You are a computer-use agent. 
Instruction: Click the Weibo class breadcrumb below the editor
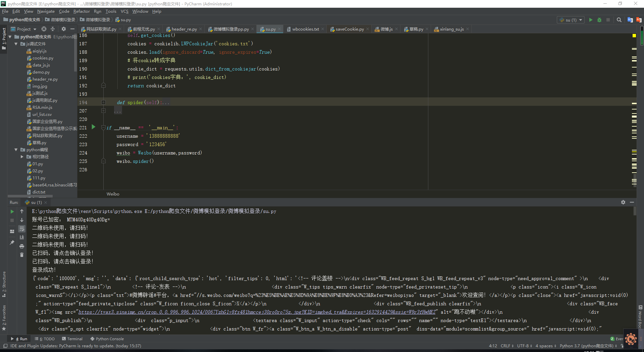(113, 194)
